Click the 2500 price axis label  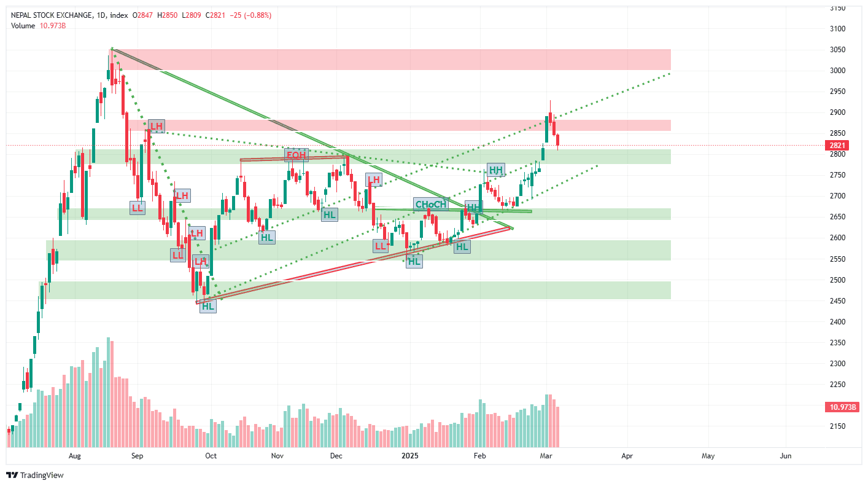pos(838,280)
